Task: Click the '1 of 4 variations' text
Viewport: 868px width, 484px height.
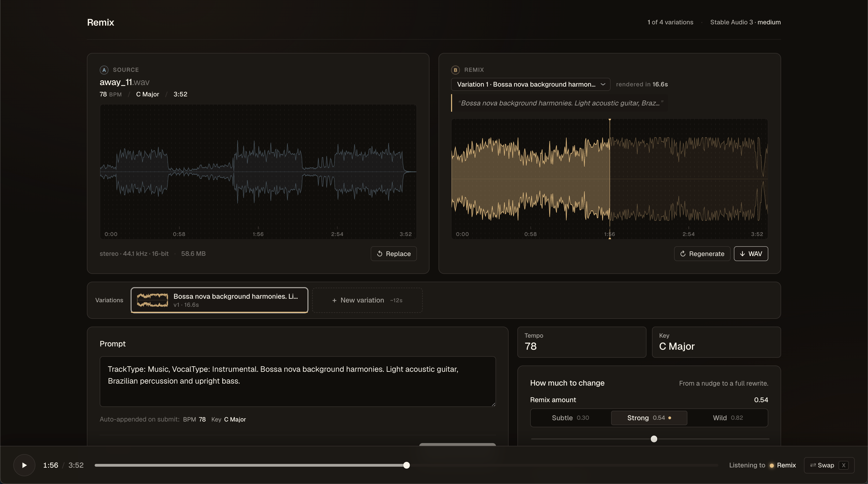Action: pos(670,22)
